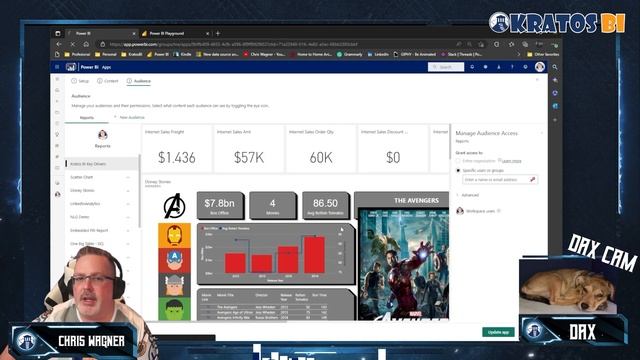Open the download icon in Power BI header
Screen dimensions: 640x360
pyautogui.click(x=499, y=67)
